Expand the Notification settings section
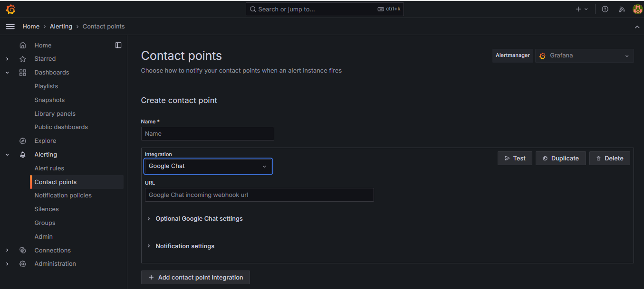The image size is (644, 289). pyautogui.click(x=184, y=246)
